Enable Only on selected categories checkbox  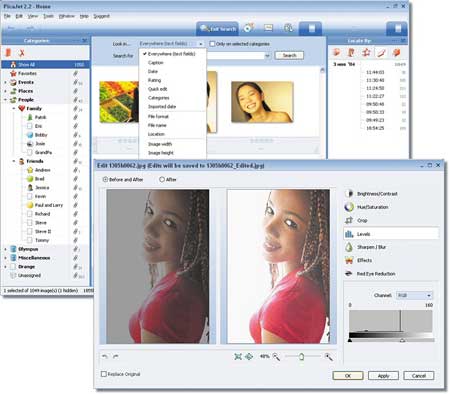[x=212, y=44]
